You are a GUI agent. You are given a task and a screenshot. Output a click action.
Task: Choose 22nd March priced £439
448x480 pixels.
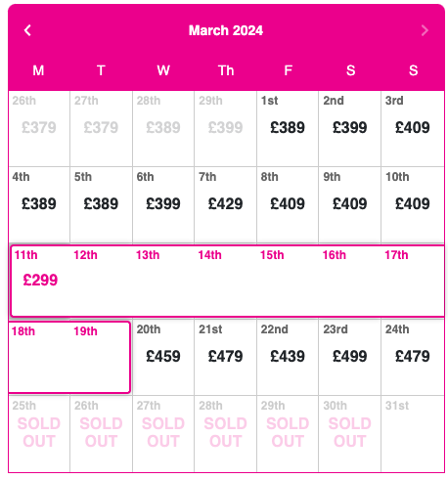288,358
